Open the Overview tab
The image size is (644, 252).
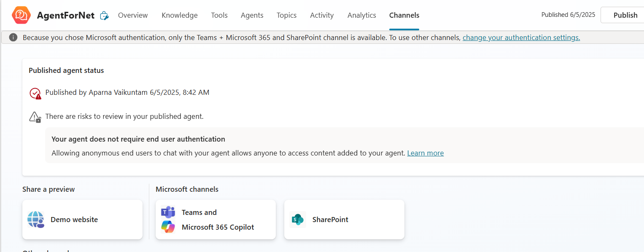(x=133, y=15)
